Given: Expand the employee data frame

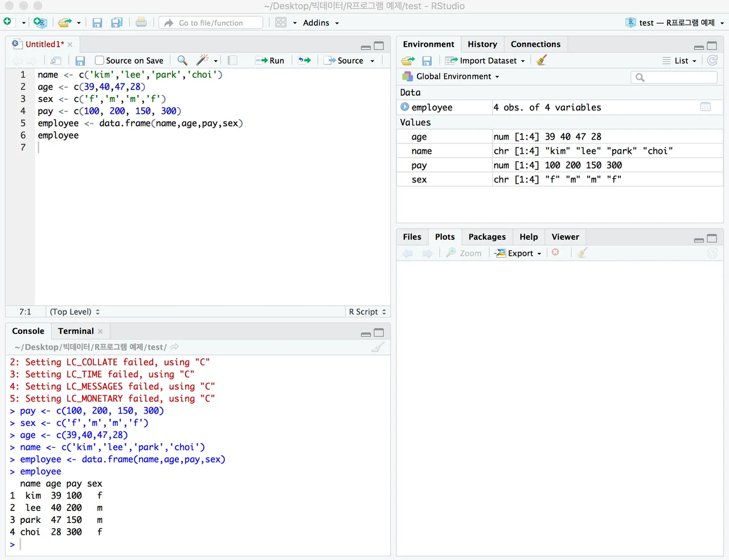Looking at the screenshot, I should click(x=404, y=107).
